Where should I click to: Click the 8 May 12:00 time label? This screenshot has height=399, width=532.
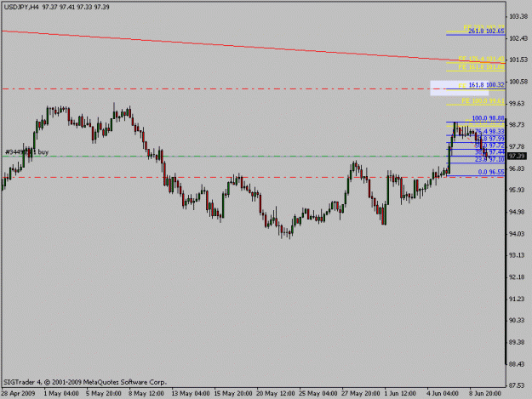click(146, 394)
